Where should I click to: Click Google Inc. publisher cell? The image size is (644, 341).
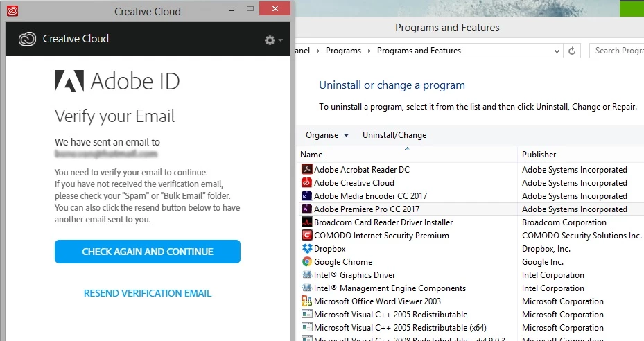click(x=543, y=261)
